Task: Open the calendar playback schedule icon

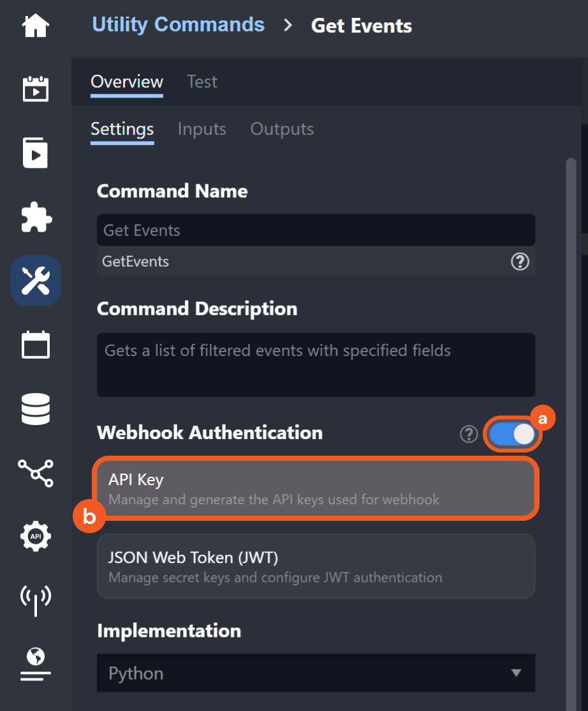Action: (36, 89)
